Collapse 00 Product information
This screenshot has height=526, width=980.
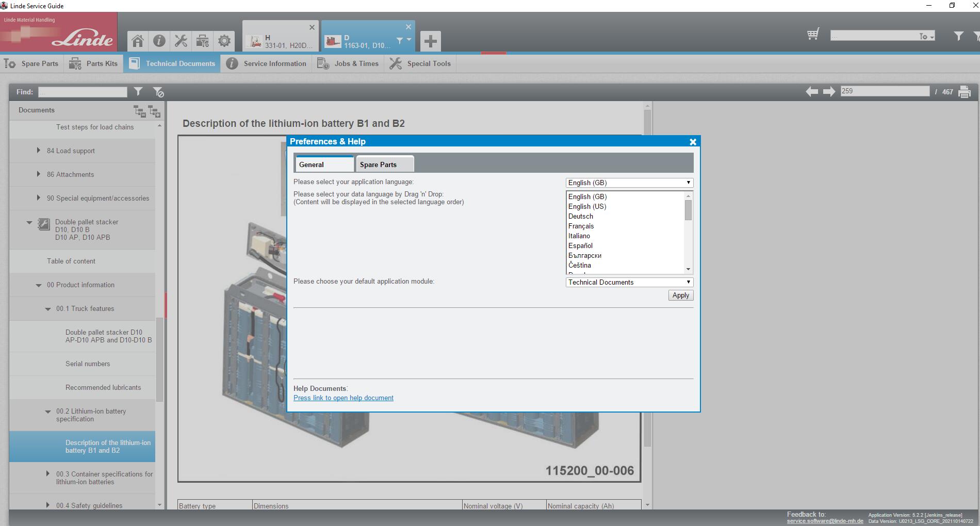coord(39,285)
